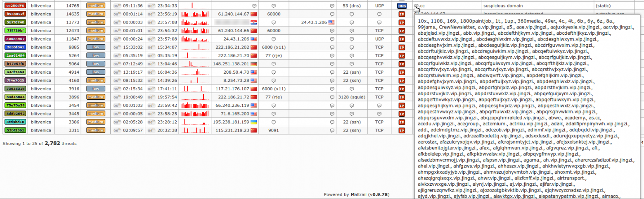Select the medium severity badge for ce250df0
The height and width of the screenshot is (199, 644).
(95, 6)
